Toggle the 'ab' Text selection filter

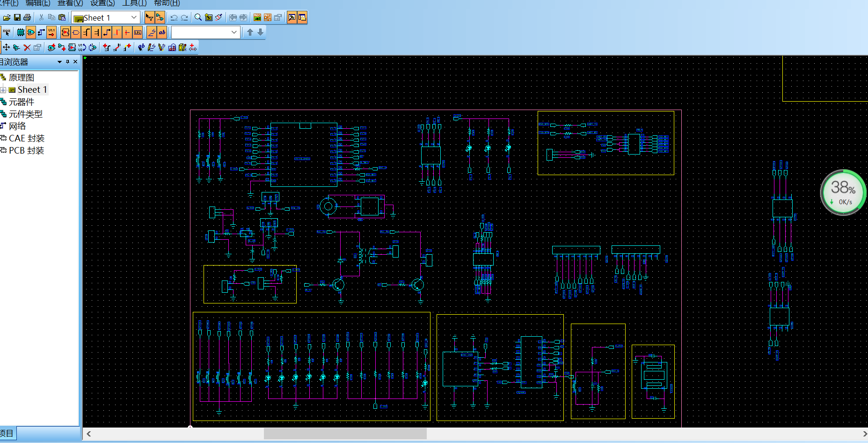tap(162, 32)
